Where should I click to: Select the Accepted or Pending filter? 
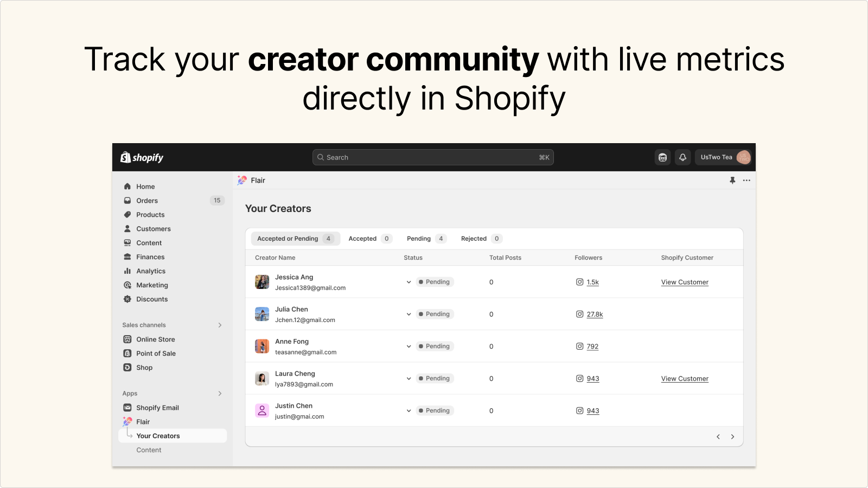(295, 238)
